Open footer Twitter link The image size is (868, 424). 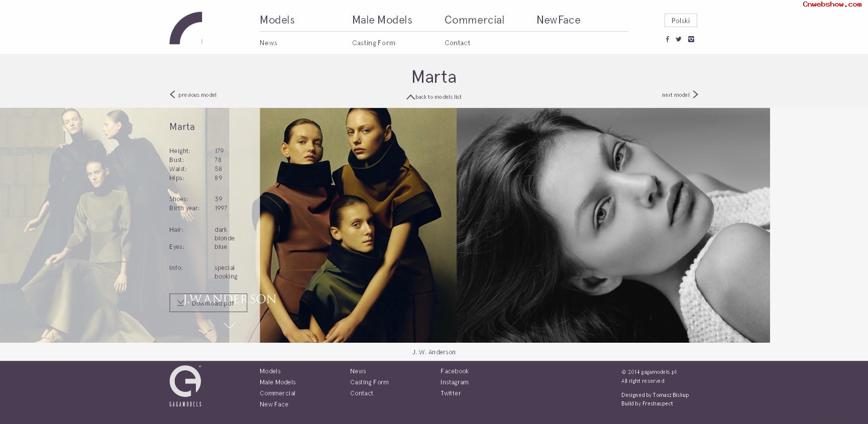(x=451, y=393)
